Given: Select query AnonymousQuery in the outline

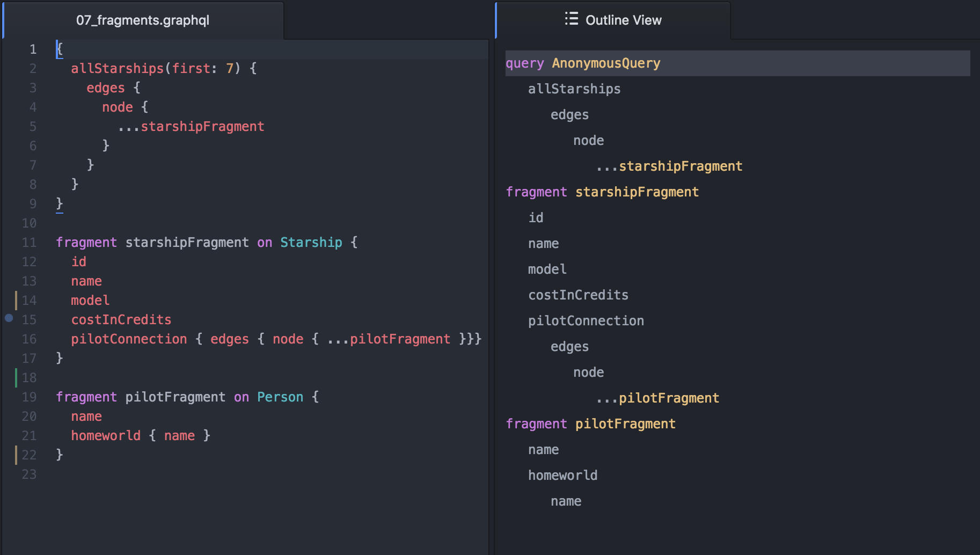Looking at the screenshot, I should pos(737,63).
